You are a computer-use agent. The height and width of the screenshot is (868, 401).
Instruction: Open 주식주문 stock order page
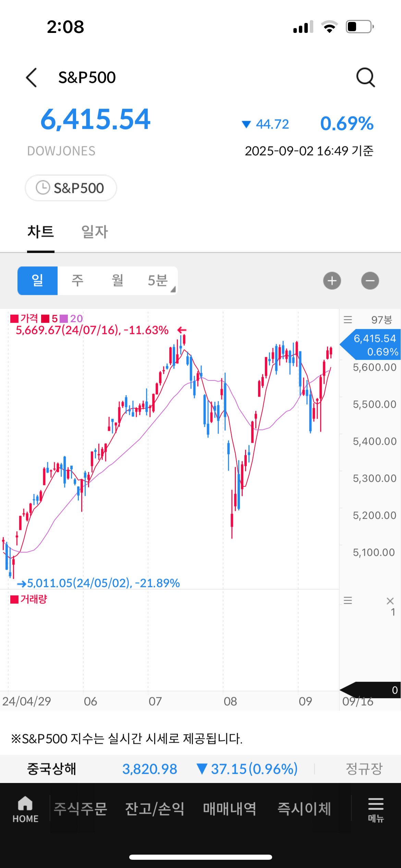click(81, 809)
